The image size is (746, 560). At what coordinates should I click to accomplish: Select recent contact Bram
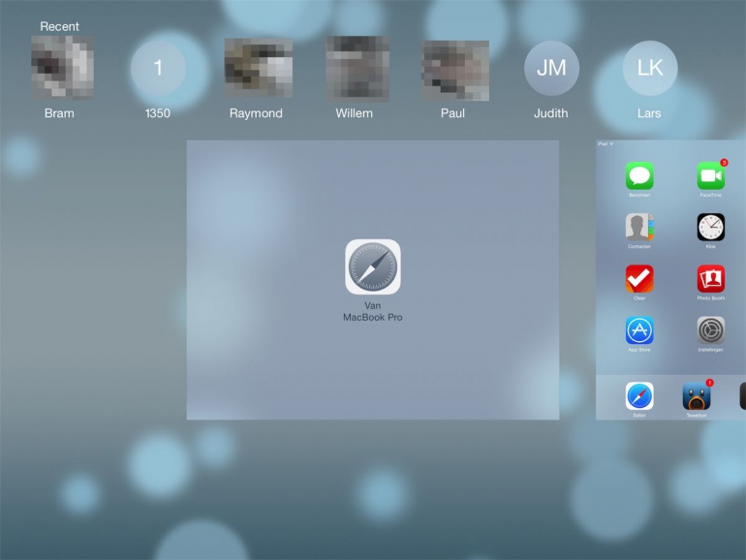[60, 68]
